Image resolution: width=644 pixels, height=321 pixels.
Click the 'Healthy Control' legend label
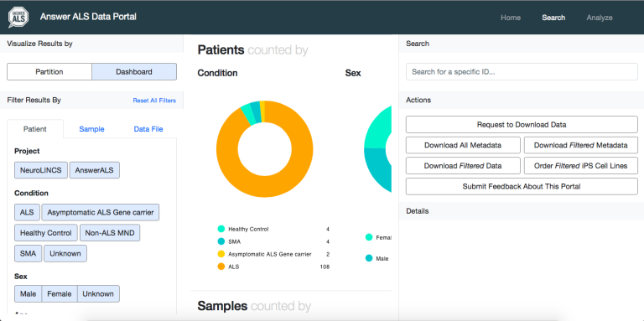(x=248, y=229)
